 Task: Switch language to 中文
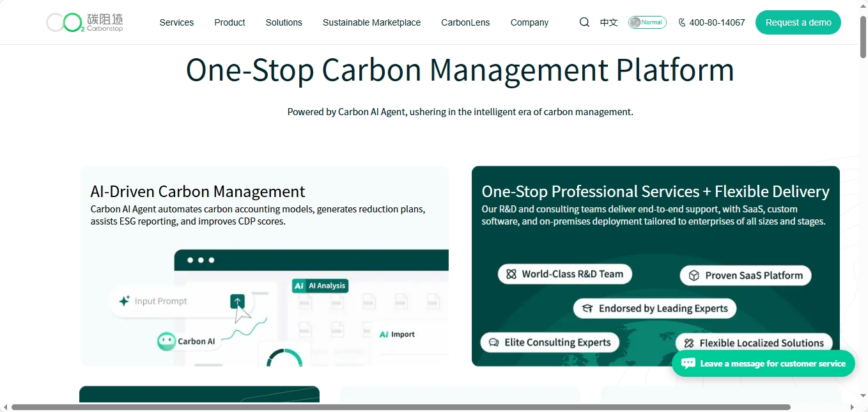coord(608,22)
